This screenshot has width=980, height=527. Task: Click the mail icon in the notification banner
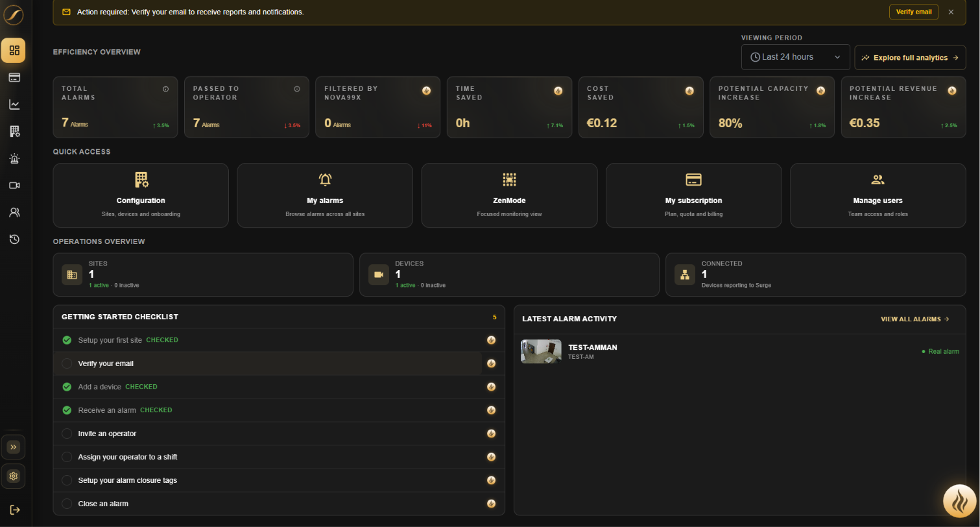click(66, 12)
